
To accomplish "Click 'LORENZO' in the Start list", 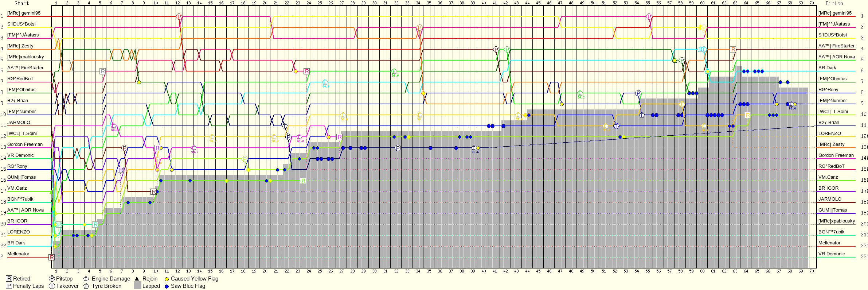I will click(19, 232).
